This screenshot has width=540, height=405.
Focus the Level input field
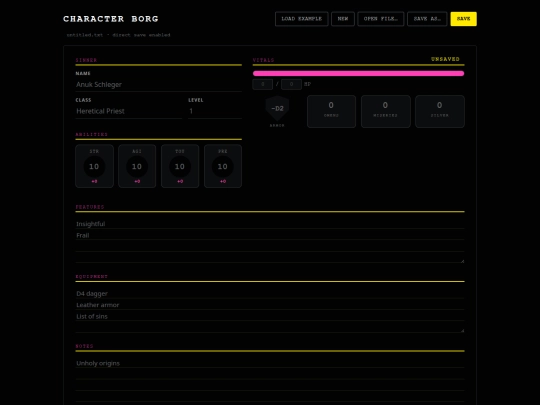(x=215, y=111)
